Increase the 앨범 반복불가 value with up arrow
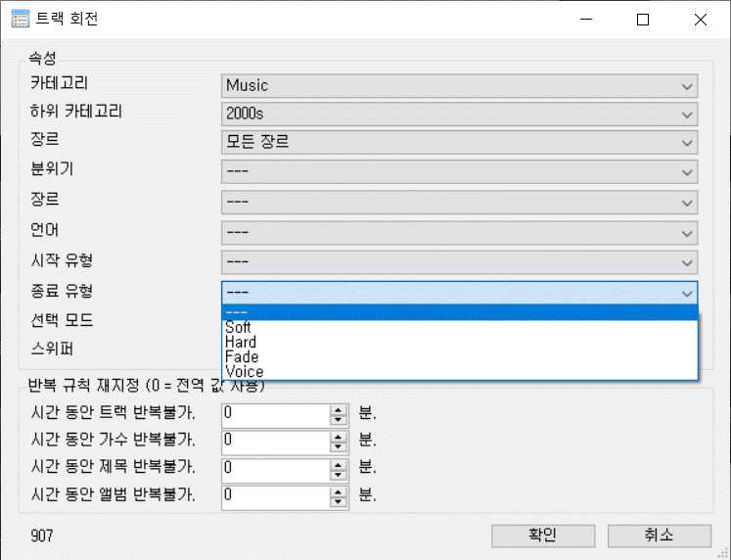Image resolution: width=731 pixels, height=560 pixels. [339, 491]
